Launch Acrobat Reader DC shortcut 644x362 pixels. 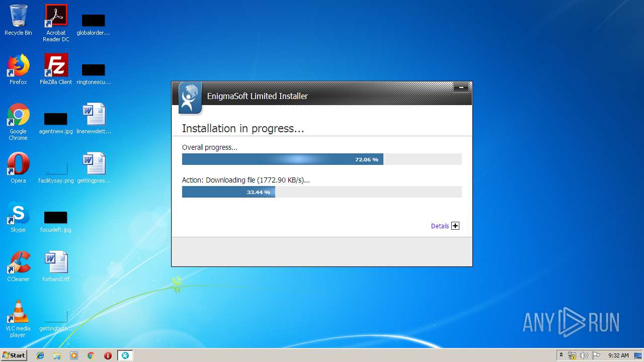56,23
